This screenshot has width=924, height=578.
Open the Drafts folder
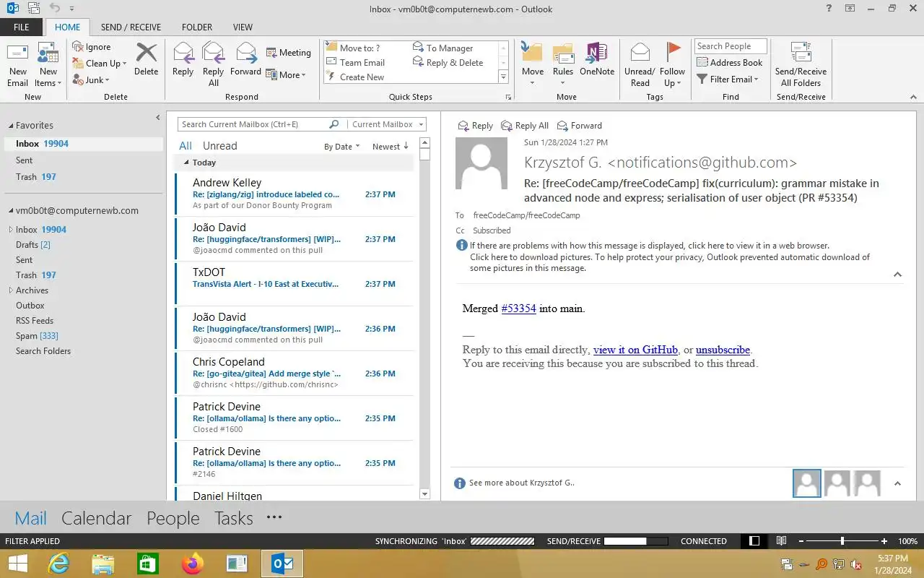point(33,245)
